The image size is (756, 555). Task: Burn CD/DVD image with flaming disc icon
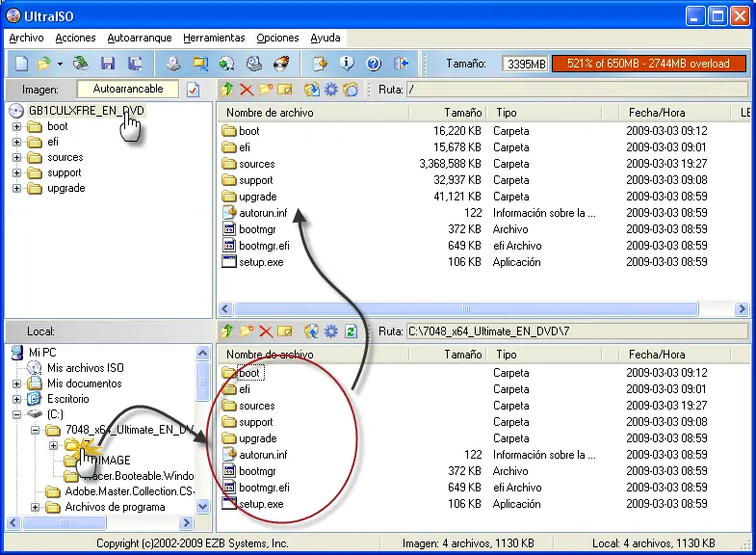pos(281,64)
